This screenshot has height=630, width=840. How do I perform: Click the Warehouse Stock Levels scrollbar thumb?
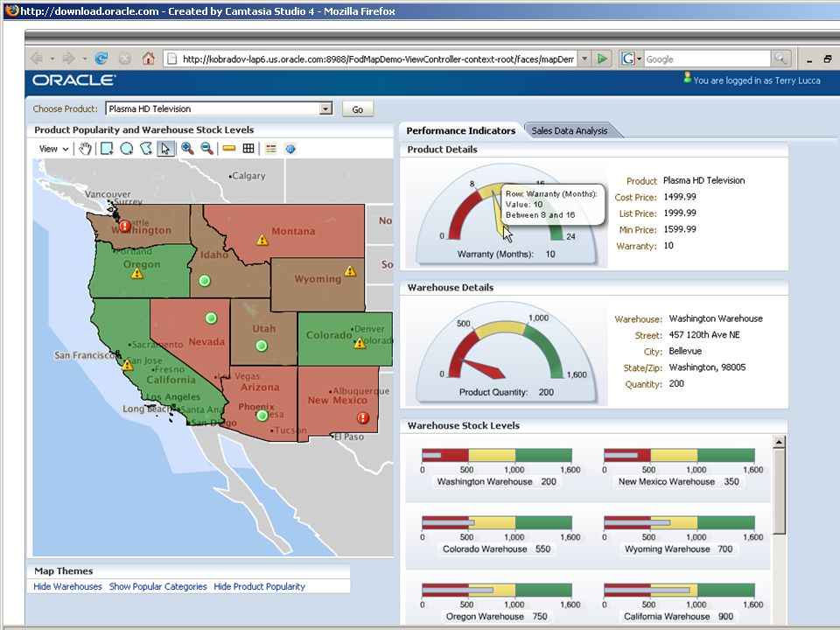(x=780, y=491)
